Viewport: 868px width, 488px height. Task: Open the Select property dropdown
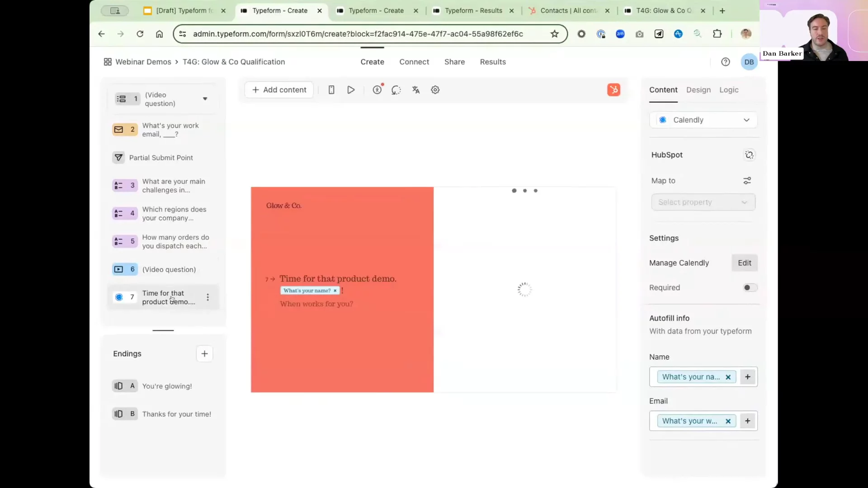tap(703, 202)
